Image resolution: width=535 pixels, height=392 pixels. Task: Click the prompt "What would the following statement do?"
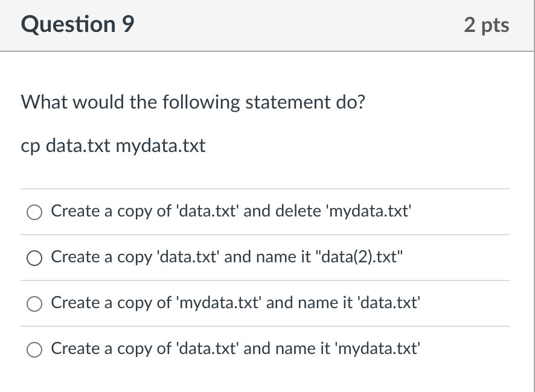pyautogui.click(x=193, y=102)
